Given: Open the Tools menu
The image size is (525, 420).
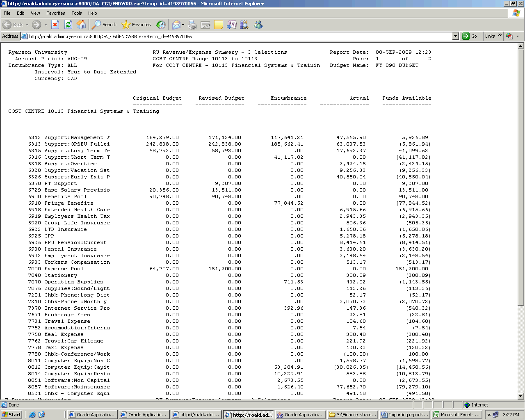Looking at the screenshot, I should coord(77,13).
